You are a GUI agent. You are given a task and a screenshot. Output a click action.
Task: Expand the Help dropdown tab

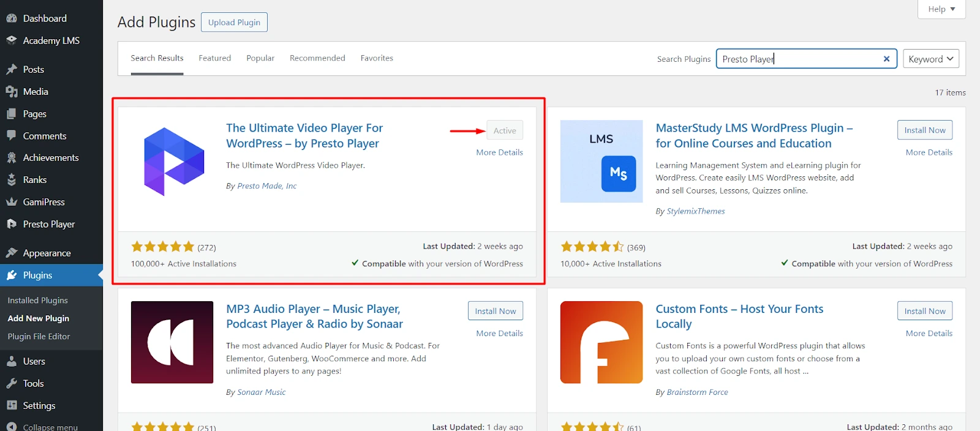pos(941,9)
